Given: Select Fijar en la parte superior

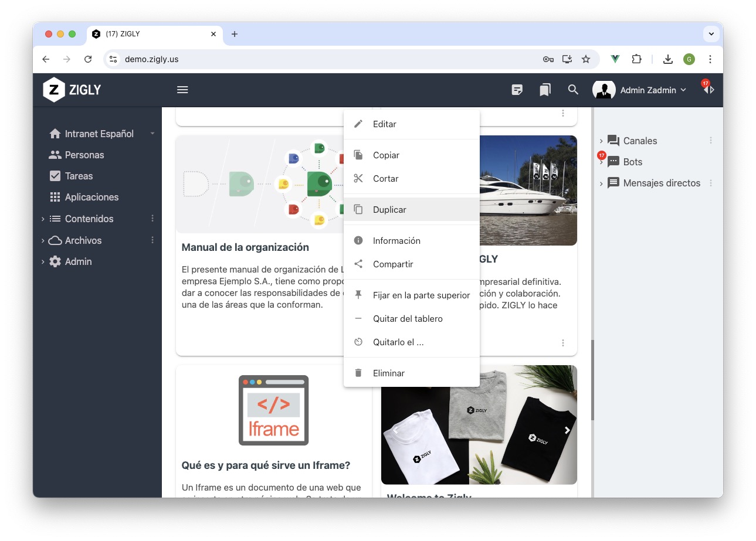Looking at the screenshot, I should (x=412, y=295).
